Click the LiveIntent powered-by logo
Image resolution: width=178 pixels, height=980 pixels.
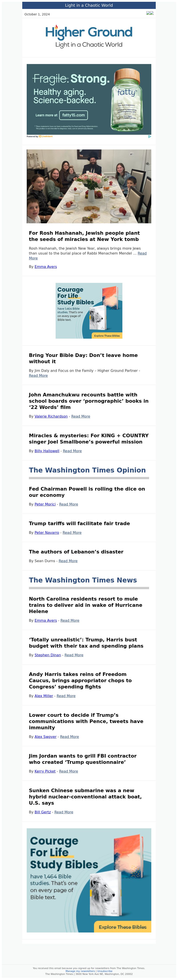46,136
